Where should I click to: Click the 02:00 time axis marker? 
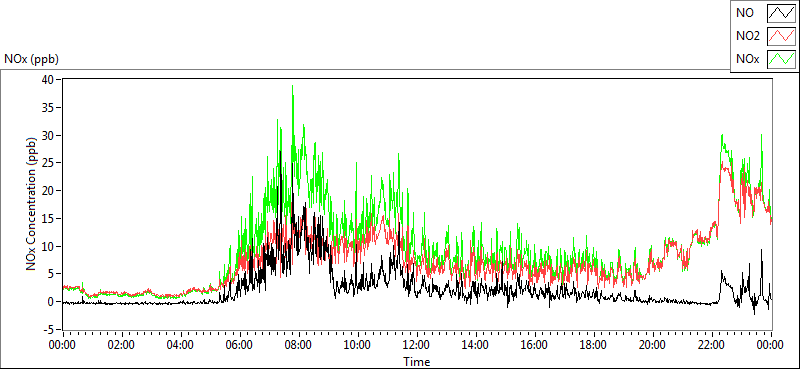[121, 345]
